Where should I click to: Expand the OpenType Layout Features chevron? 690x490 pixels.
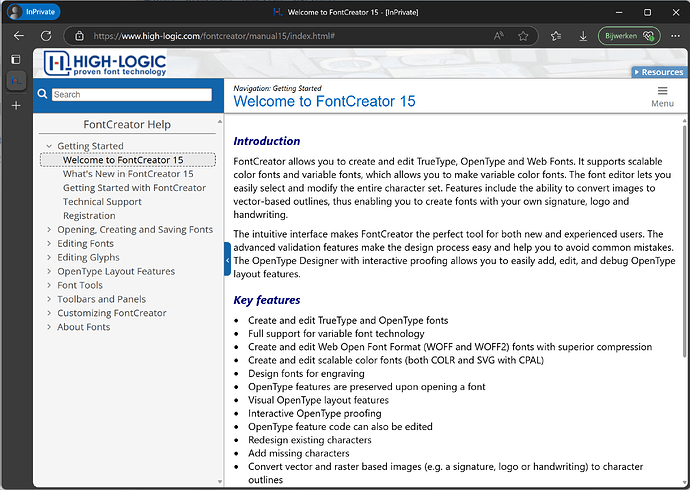point(49,271)
